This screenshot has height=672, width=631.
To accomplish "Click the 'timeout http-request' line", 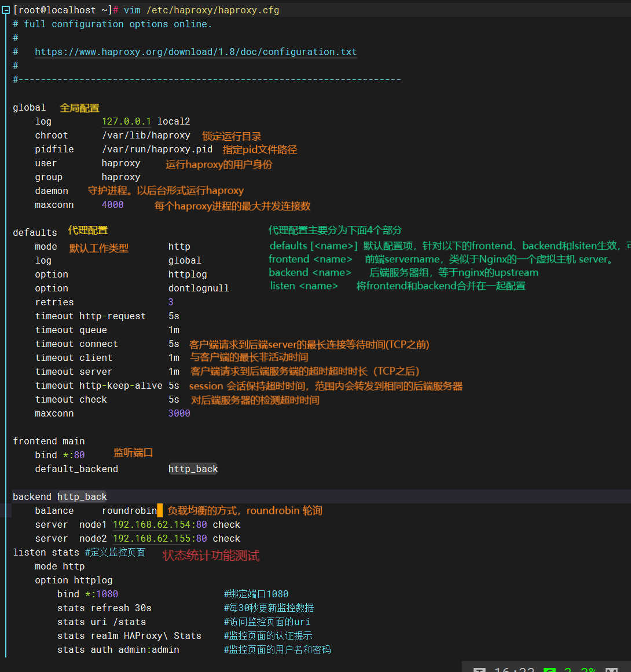I will pyautogui.click(x=107, y=316).
